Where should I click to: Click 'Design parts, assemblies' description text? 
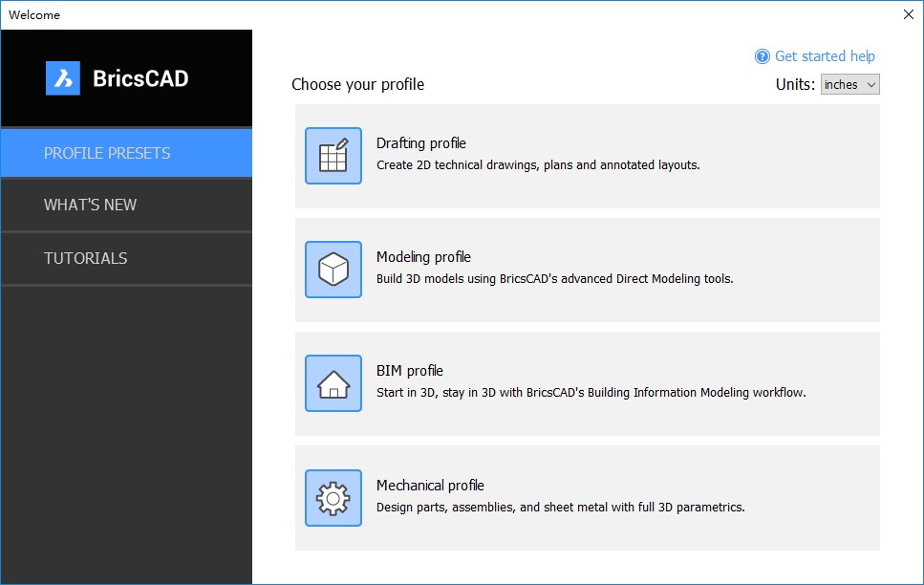[560, 508]
